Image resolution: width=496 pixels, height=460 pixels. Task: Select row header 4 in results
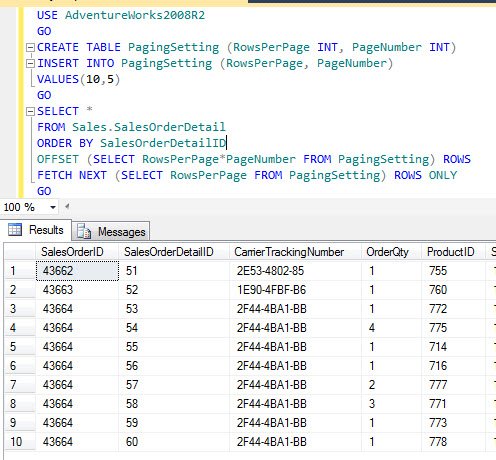click(x=20, y=328)
